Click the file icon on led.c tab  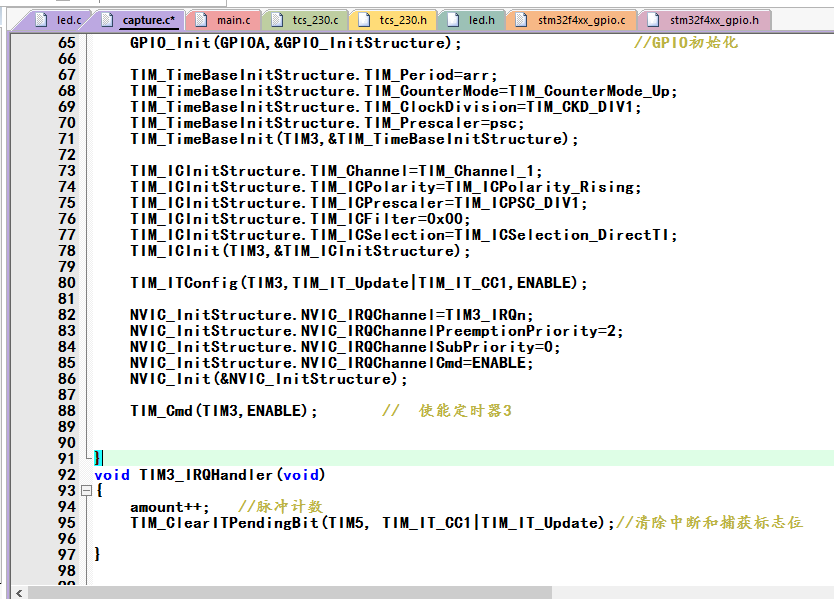pos(41,20)
